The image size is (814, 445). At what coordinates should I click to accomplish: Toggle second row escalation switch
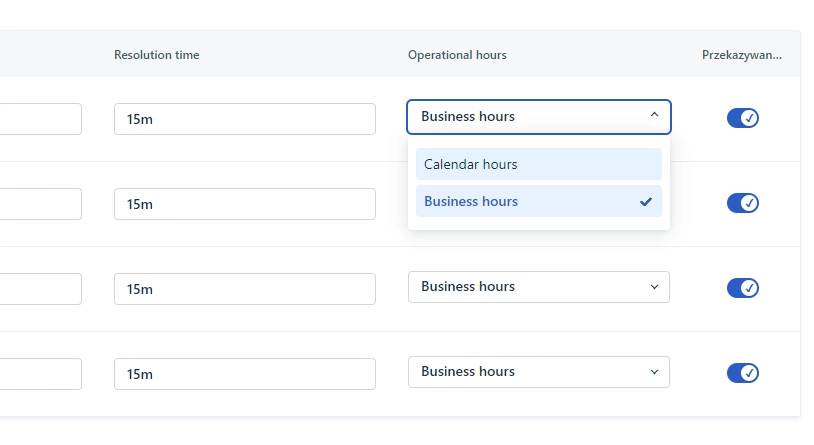click(x=743, y=203)
